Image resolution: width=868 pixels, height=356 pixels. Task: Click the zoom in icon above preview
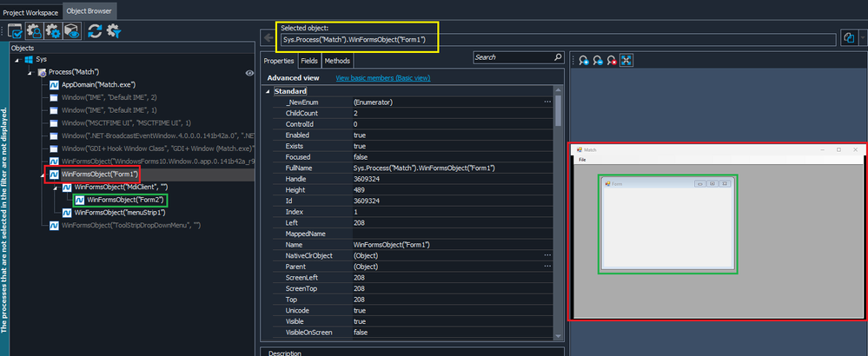point(583,60)
